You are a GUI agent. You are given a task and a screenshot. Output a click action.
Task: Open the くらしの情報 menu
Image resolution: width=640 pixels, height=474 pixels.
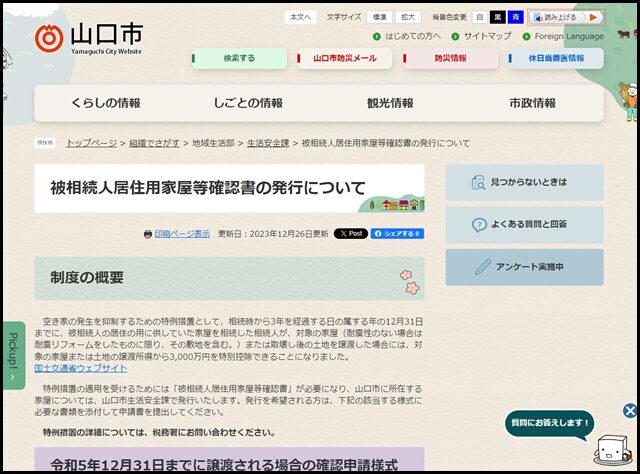point(106,103)
